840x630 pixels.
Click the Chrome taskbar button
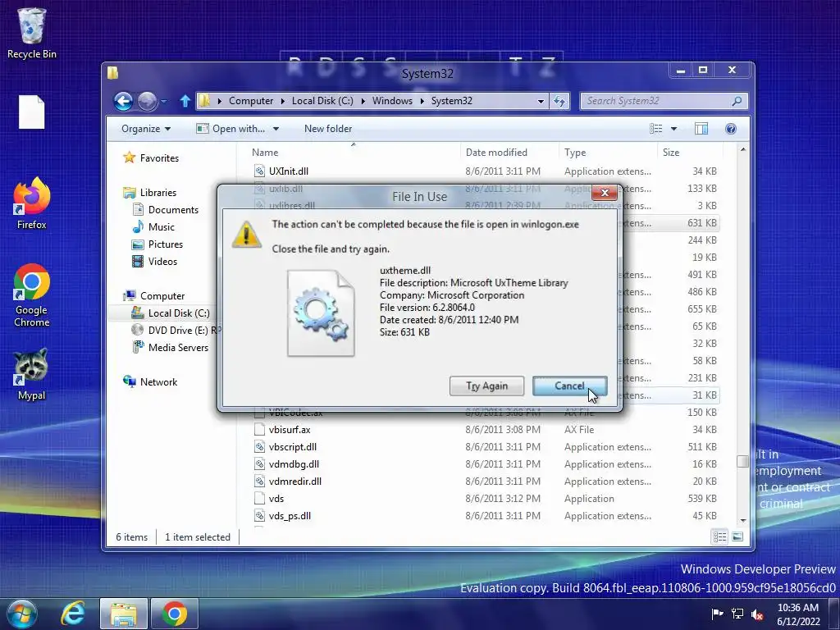175,614
